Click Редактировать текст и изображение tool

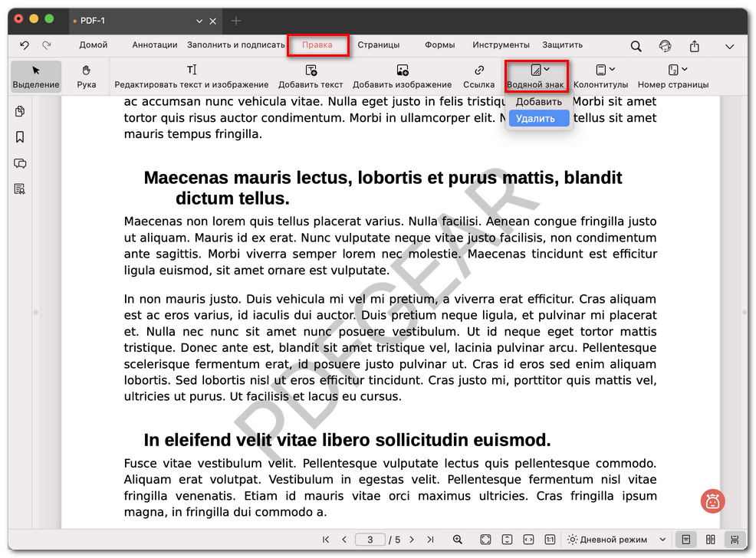tap(192, 76)
